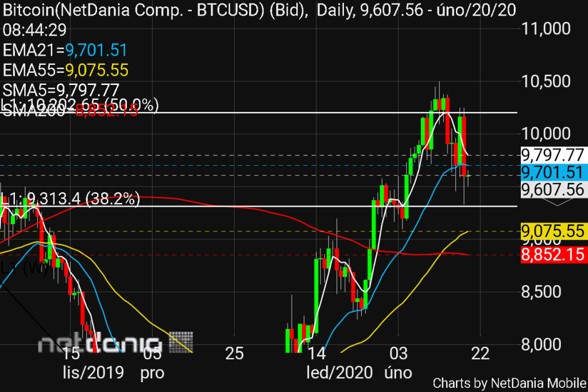The image size is (588, 392).
Task: Click the current price 9,607.56 tag
Action: [553, 189]
